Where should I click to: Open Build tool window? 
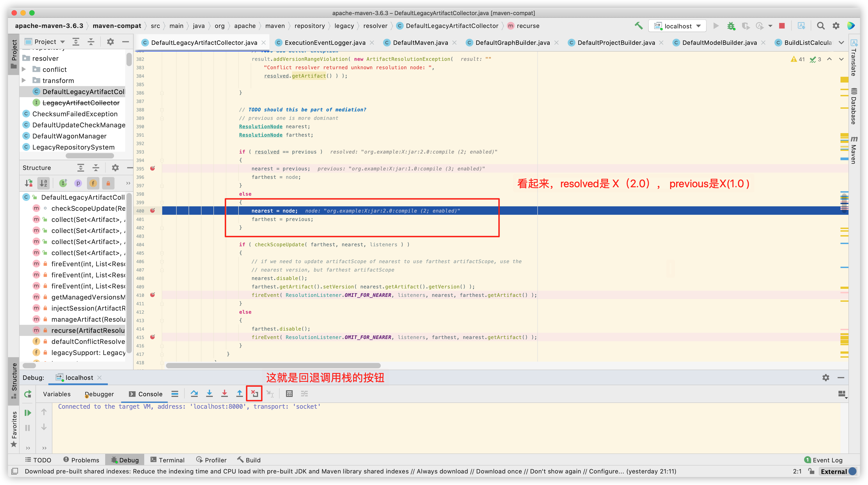249,460
